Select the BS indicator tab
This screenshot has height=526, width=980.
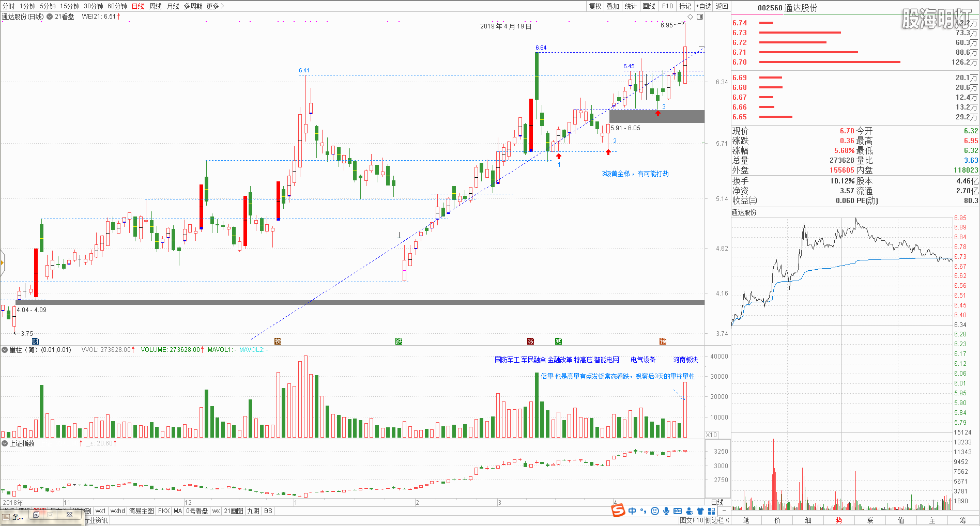point(268,511)
